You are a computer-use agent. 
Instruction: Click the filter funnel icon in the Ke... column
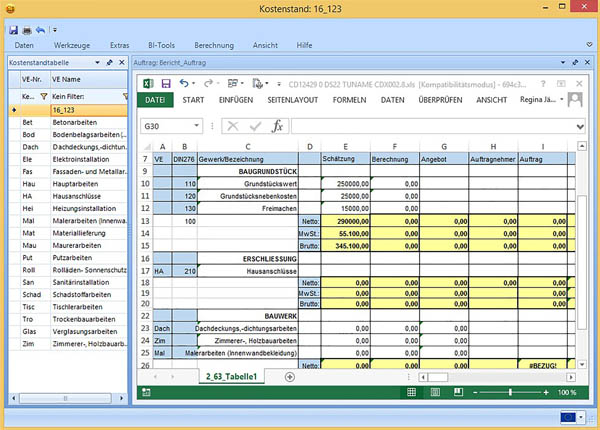click(x=44, y=96)
